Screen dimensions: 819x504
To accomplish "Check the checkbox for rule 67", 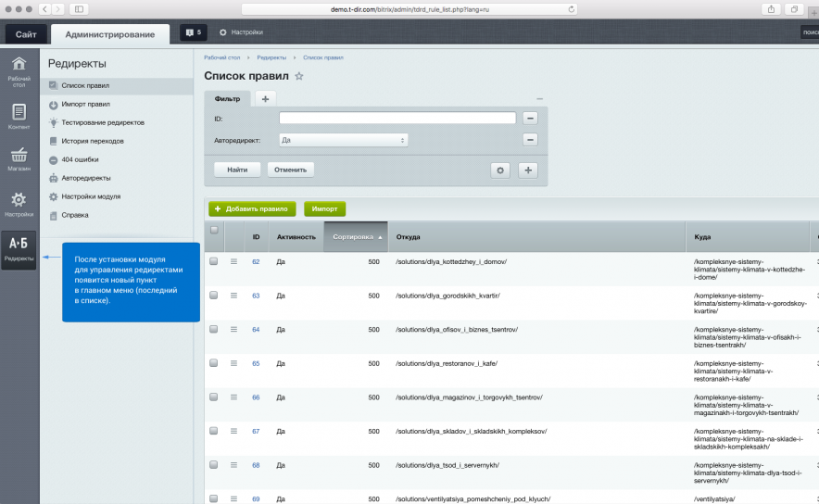I will [214, 431].
